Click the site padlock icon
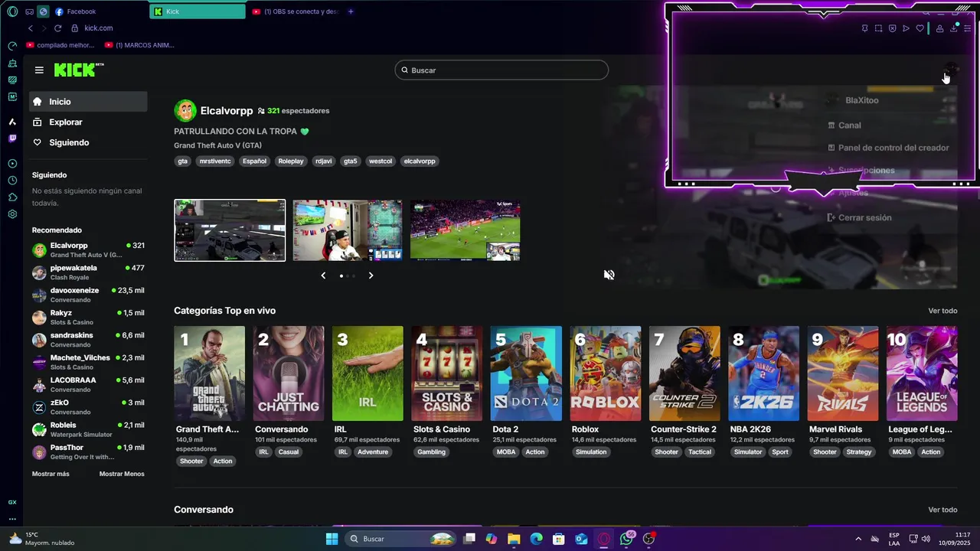This screenshot has width=980, height=551. coord(74,28)
